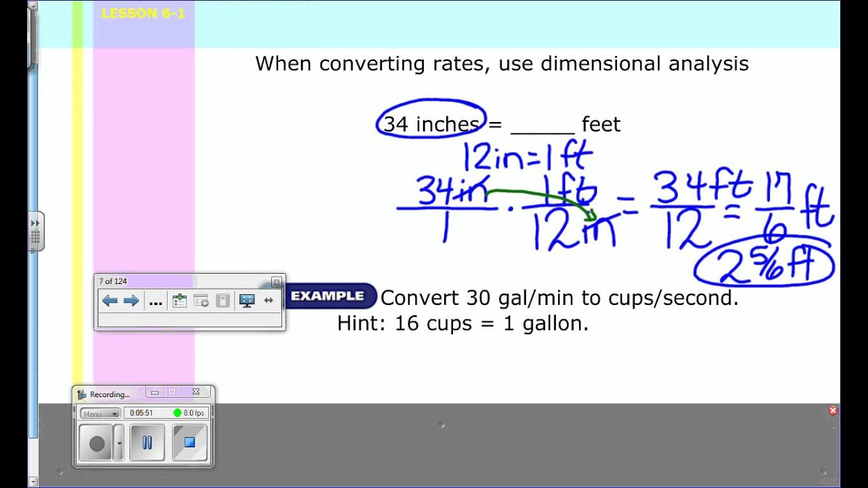868x488 pixels.
Task: Click the 0:05:51 elapsed time readout
Action: tap(142, 413)
